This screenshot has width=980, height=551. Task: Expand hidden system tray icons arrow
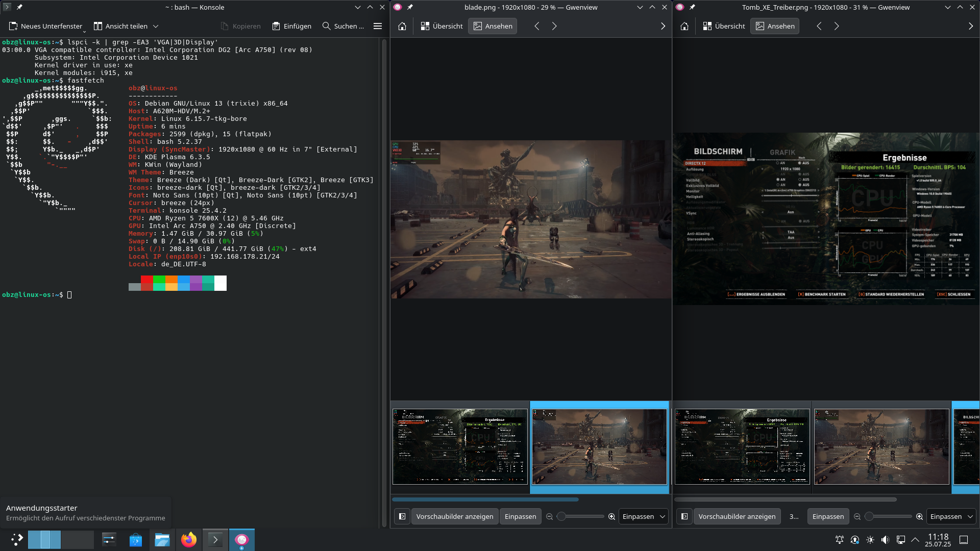click(x=915, y=540)
